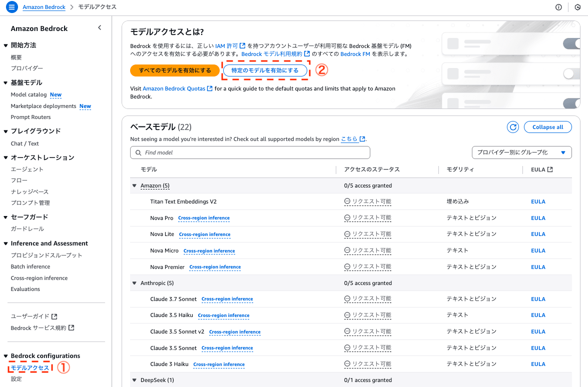
Task: Click the Claude 3.5 Sonnet v2 model name
Action: coord(177,331)
